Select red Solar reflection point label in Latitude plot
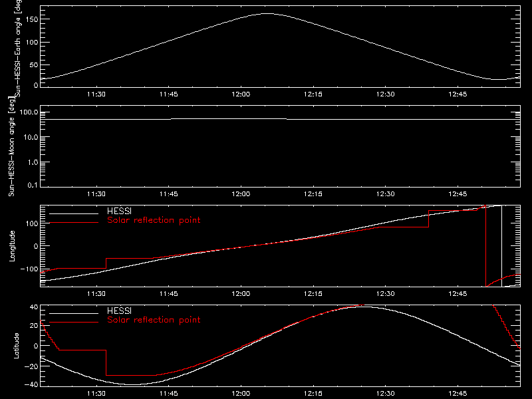Viewport: 532px width, 399px height. (x=154, y=320)
